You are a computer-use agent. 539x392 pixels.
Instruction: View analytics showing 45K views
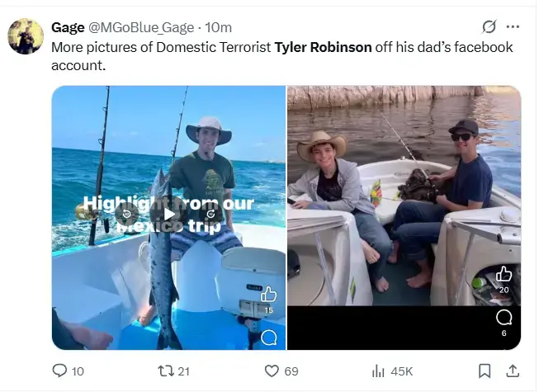point(380,371)
